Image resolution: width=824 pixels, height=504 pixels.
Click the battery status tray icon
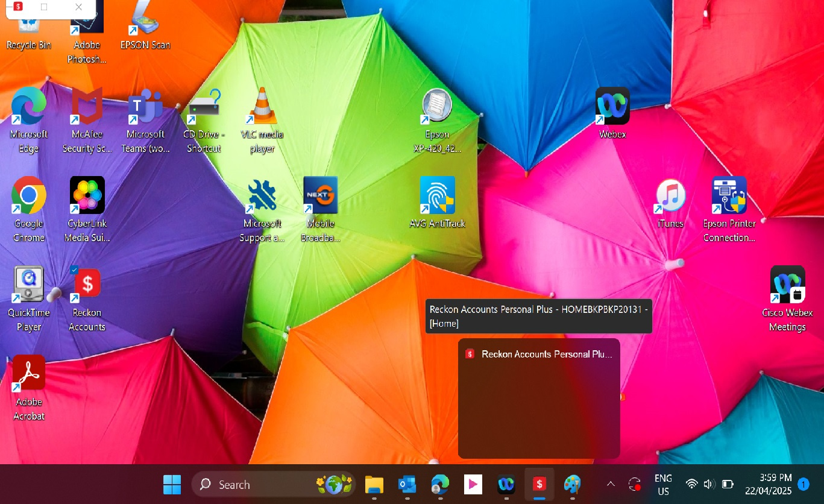coord(728,484)
